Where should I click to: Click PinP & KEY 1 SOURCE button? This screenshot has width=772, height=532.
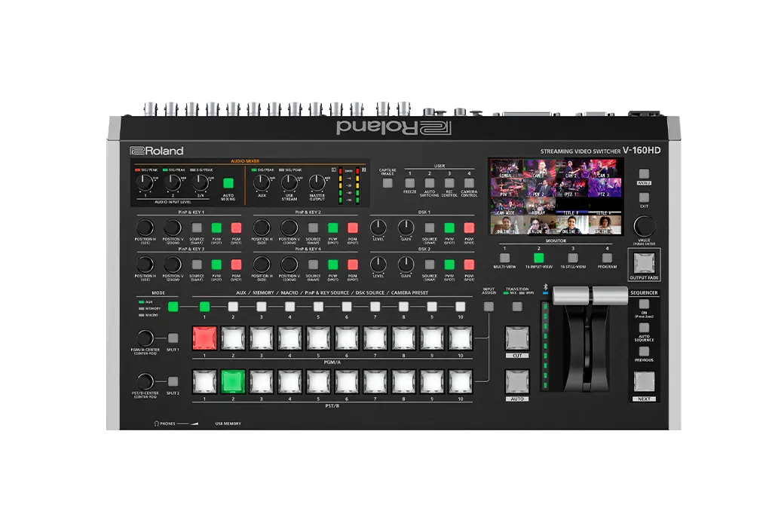click(197, 228)
